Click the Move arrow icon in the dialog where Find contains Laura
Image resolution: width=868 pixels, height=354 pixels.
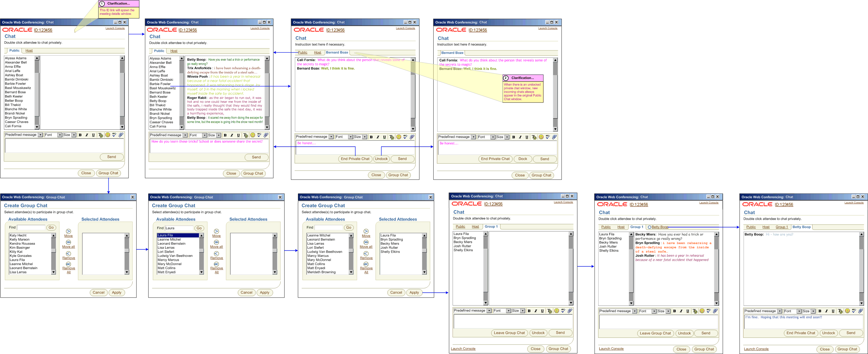[216, 231]
